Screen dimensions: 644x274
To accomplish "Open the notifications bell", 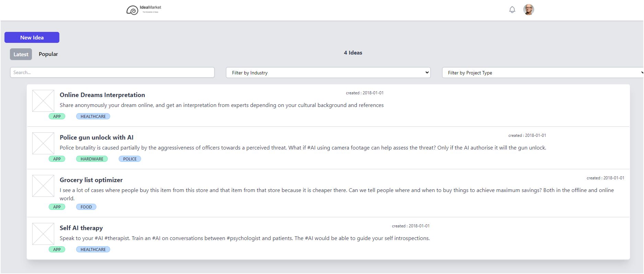I will (x=512, y=10).
